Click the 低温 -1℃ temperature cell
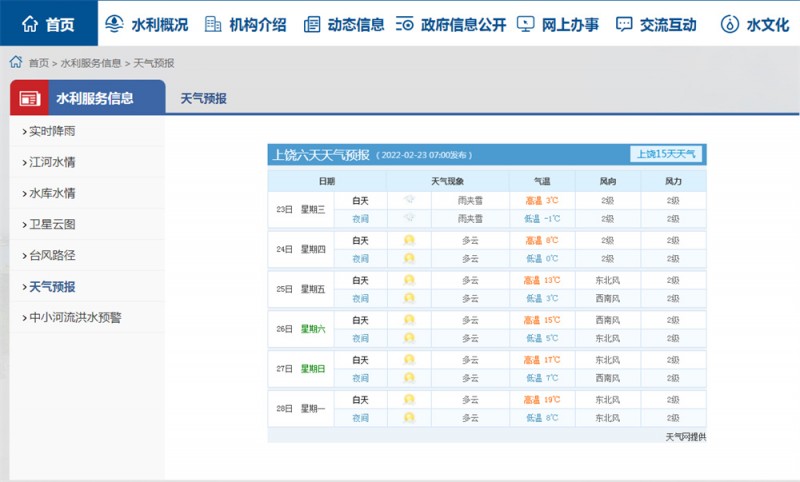The height and width of the screenshot is (482, 800). 542,219
